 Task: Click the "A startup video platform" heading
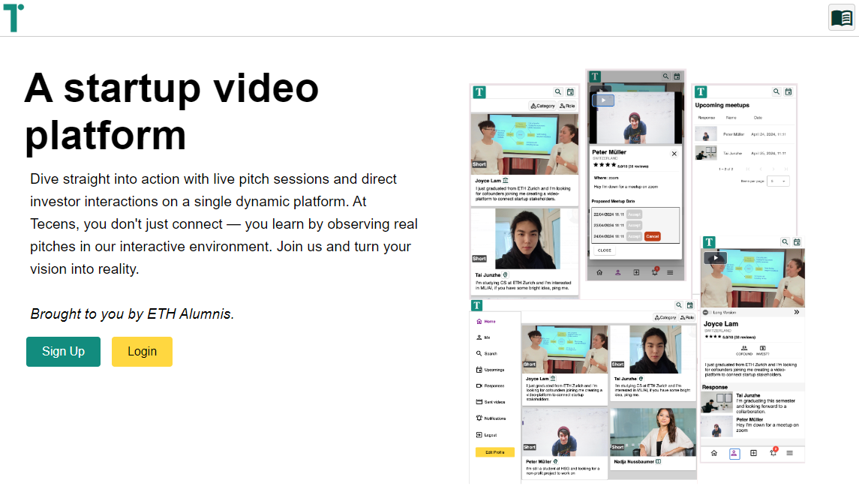[172, 111]
